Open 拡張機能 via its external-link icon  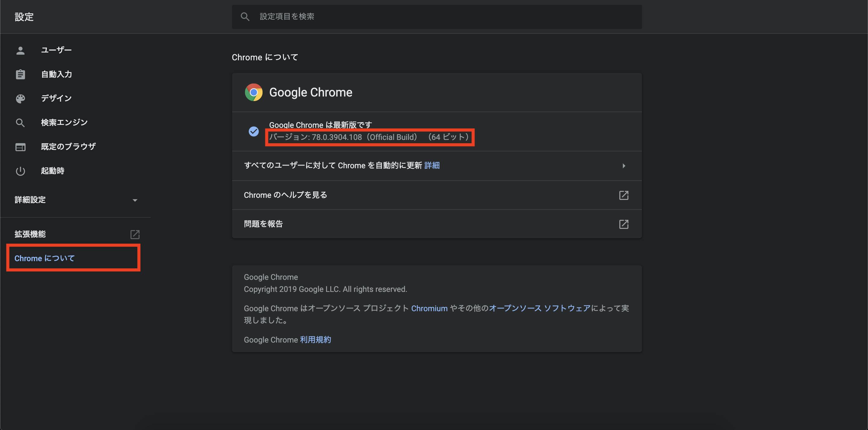tap(135, 234)
